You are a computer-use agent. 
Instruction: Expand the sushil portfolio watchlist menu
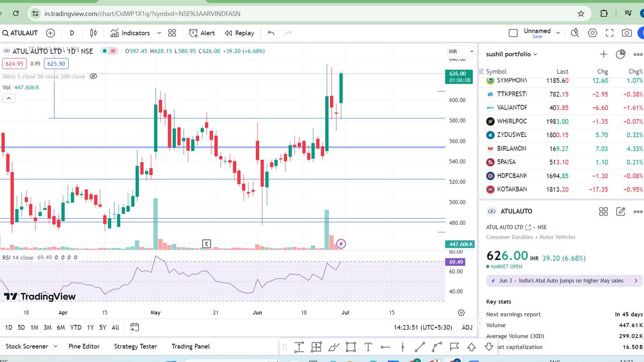pyautogui.click(x=511, y=54)
